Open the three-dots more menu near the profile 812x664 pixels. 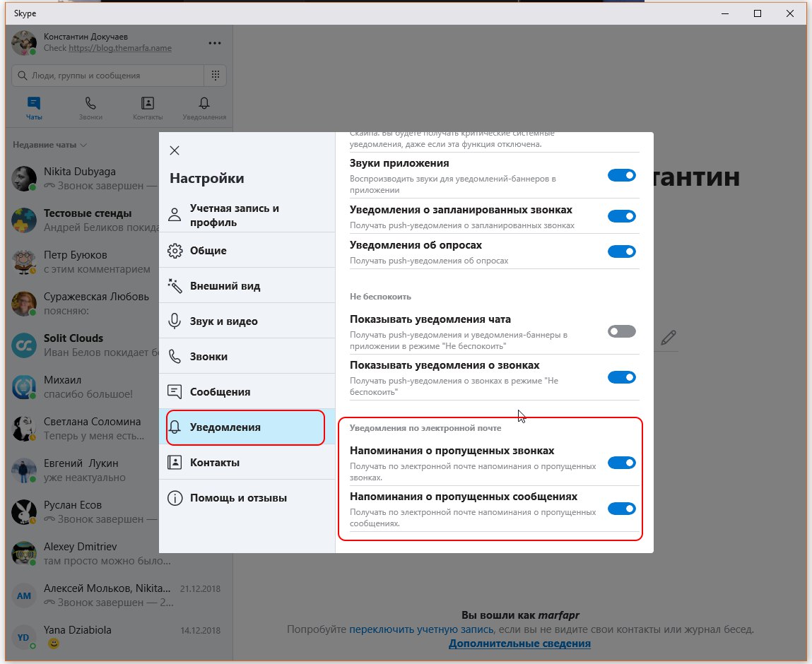point(214,43)
